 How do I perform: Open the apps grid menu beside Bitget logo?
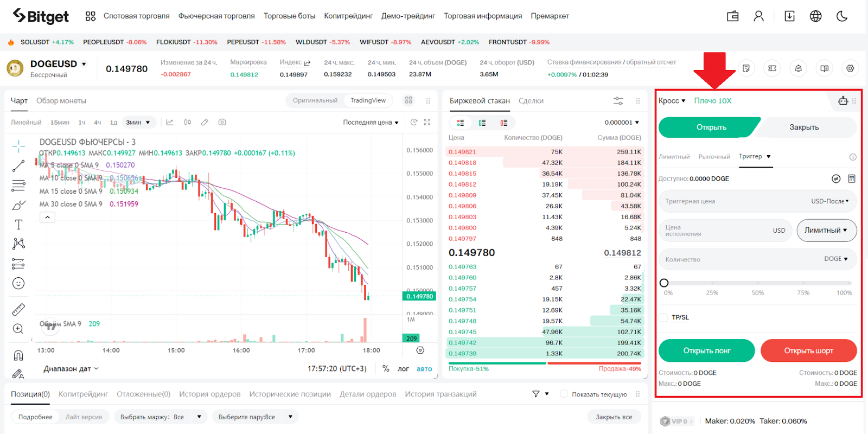(91, 16)
